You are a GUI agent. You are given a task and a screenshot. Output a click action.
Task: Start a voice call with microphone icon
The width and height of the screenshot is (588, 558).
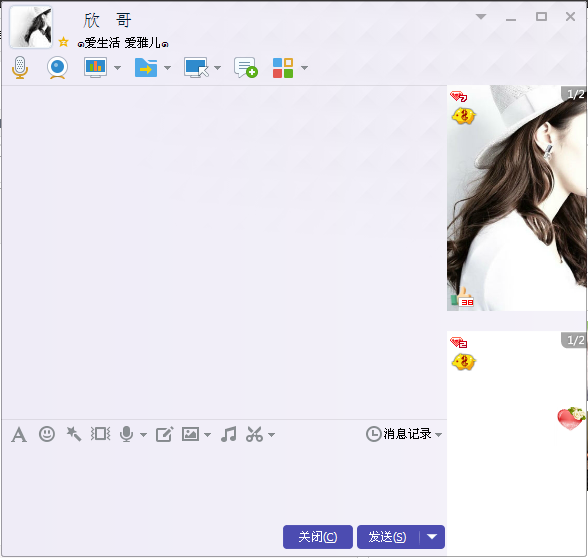click(x=20, y=68)
